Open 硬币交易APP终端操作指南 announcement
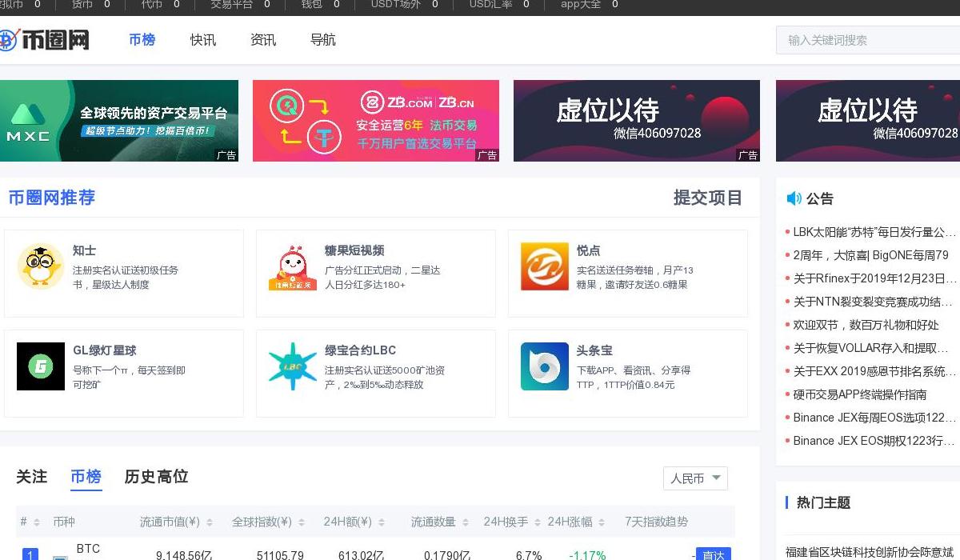The height and width of the screenshot is (560, 960). [x=860, y=394]
